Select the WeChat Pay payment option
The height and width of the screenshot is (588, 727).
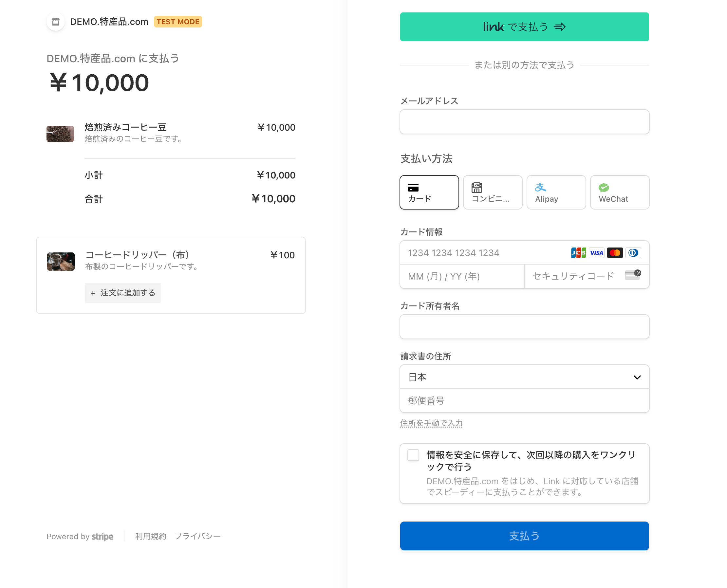(619, 192)
